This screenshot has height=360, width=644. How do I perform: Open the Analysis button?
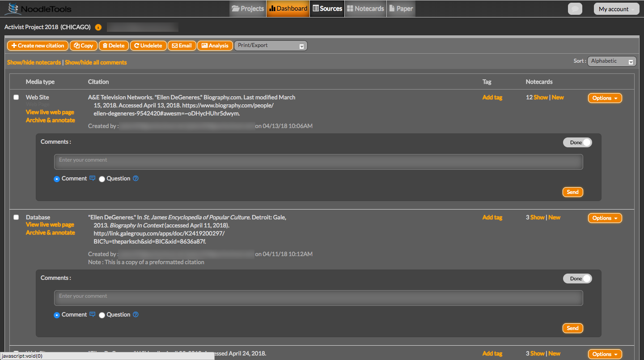[215, 46]
